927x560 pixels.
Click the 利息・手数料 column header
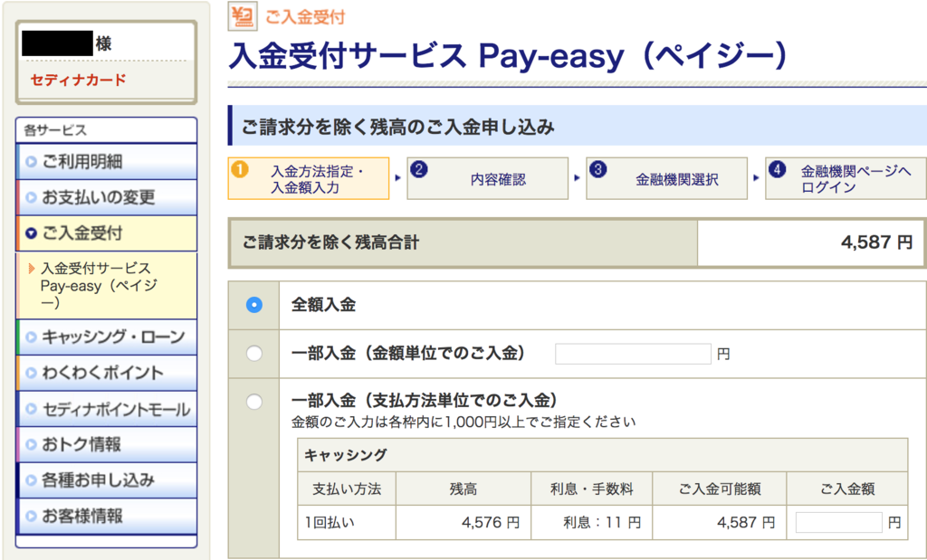[x=592, y=489]
